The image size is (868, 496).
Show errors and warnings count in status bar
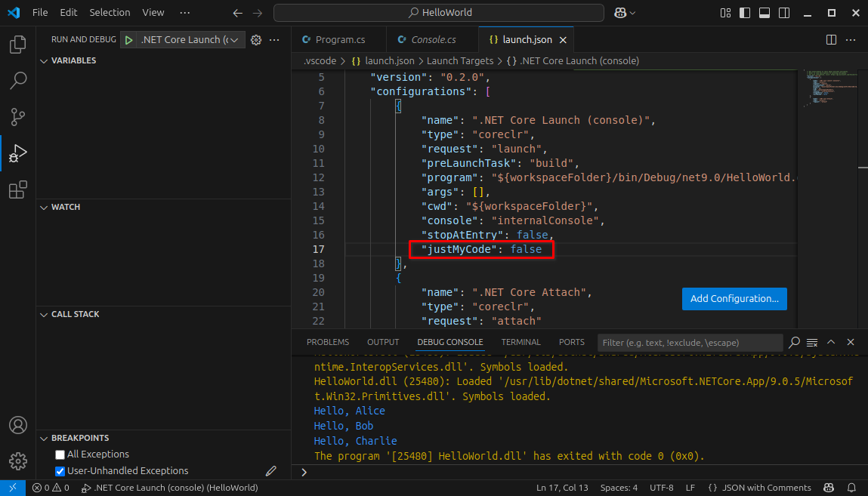tap(51, 488)
